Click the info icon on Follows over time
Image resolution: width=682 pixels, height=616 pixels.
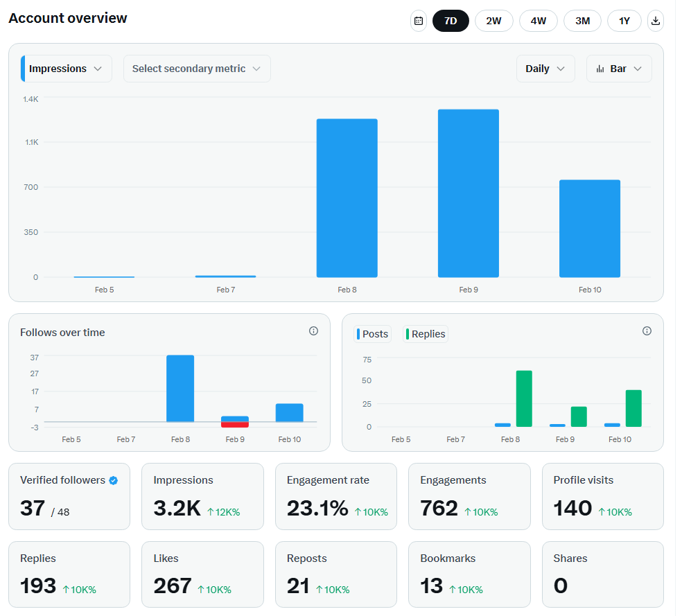tap(313, 331)
